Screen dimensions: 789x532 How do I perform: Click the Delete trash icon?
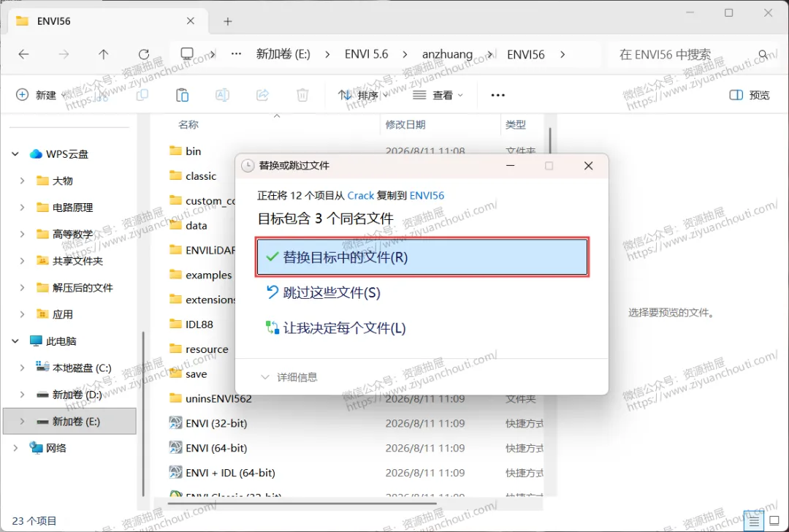click(302, 94)
